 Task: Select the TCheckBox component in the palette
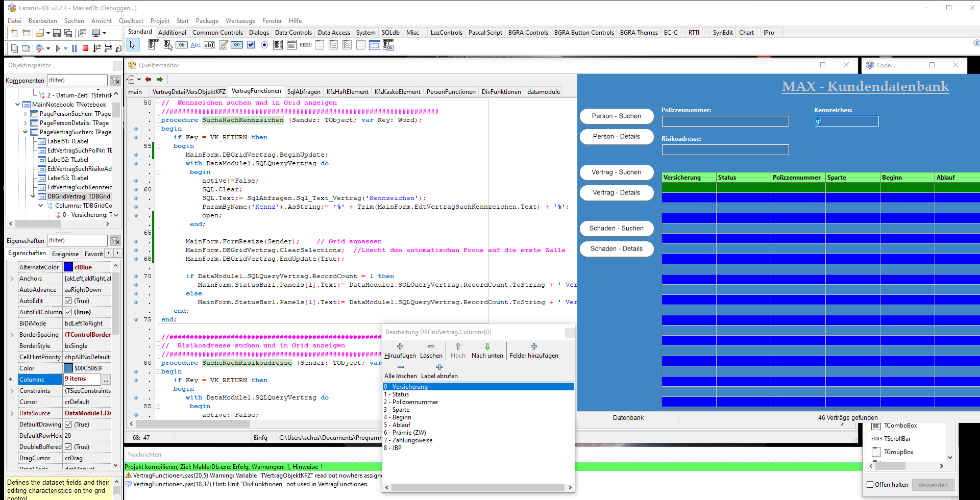click(251, 45)
